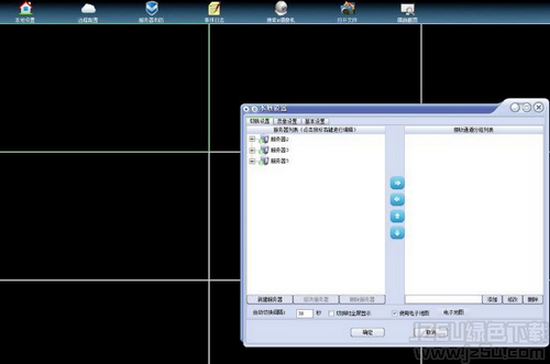Viewport: 550px width, 364px height.
Task: Open local settings via house icon
Action: point(25,8)
